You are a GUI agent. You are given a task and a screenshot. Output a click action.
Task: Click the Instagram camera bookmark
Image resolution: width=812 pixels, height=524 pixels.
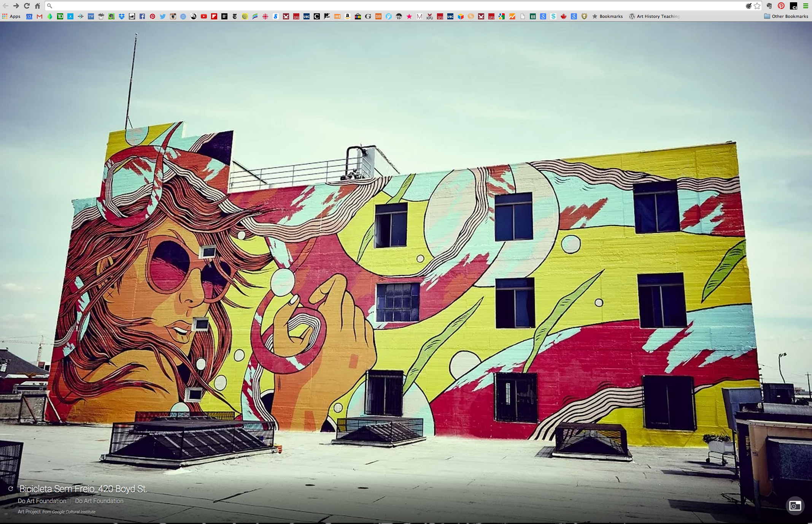173,16
